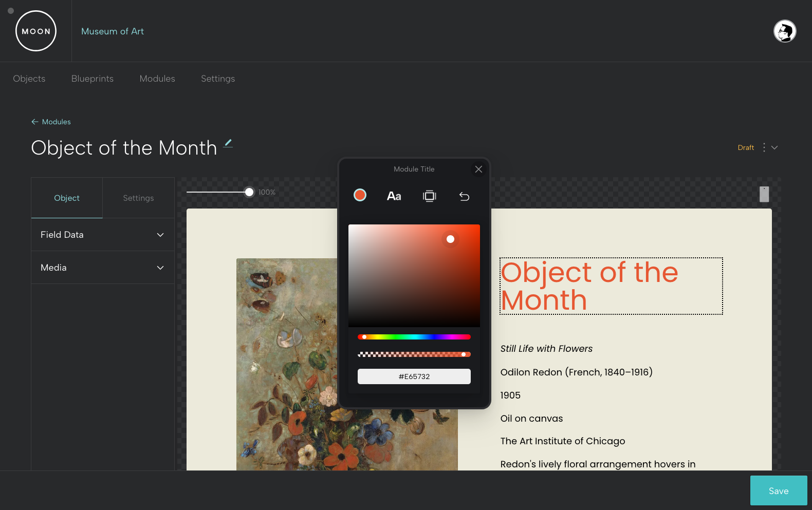Open the Modules navigation item

(157, 79)
